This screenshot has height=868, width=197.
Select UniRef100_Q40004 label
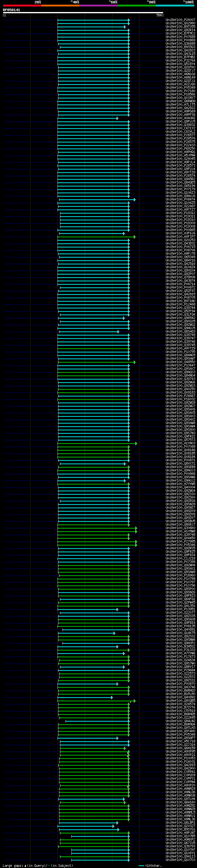tap(180, 487)
